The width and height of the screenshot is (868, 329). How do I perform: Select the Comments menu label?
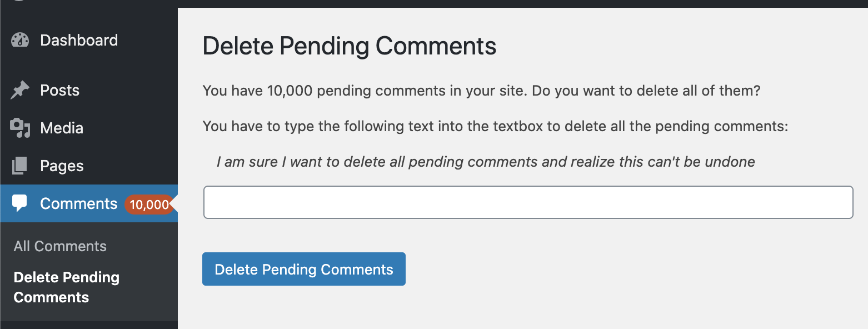79,203
